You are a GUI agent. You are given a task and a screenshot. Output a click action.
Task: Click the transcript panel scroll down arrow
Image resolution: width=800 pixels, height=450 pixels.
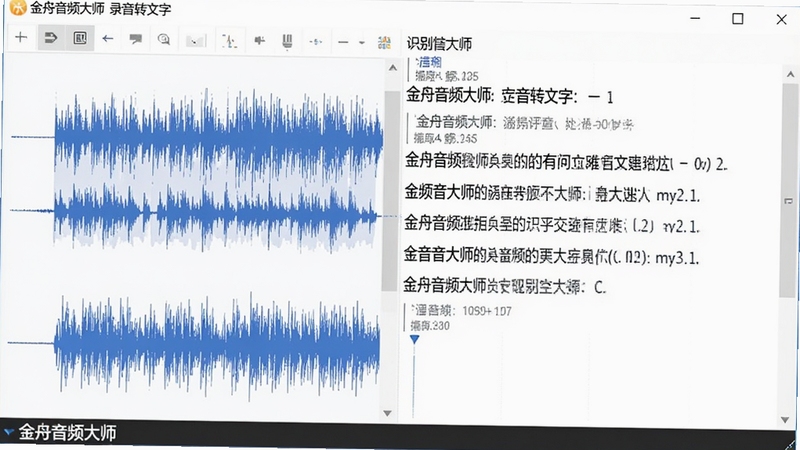(x=785, y=420)
